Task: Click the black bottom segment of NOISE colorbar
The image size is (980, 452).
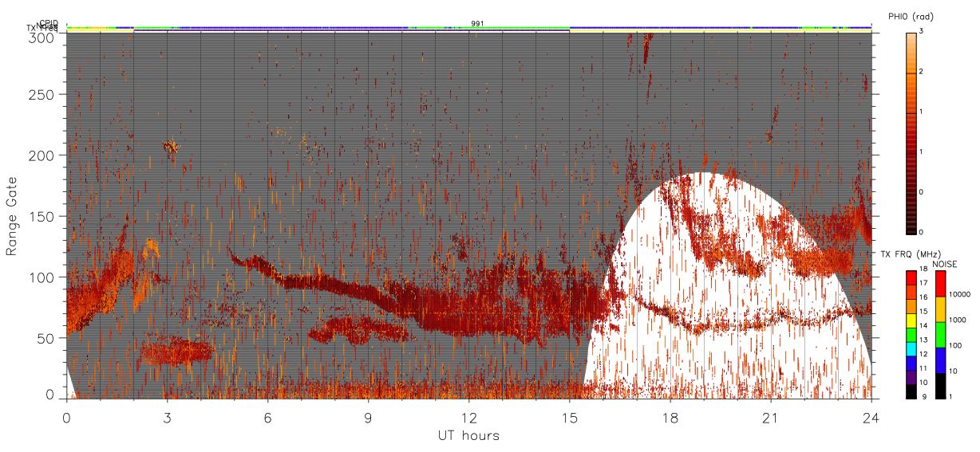Action: point(941,386)
